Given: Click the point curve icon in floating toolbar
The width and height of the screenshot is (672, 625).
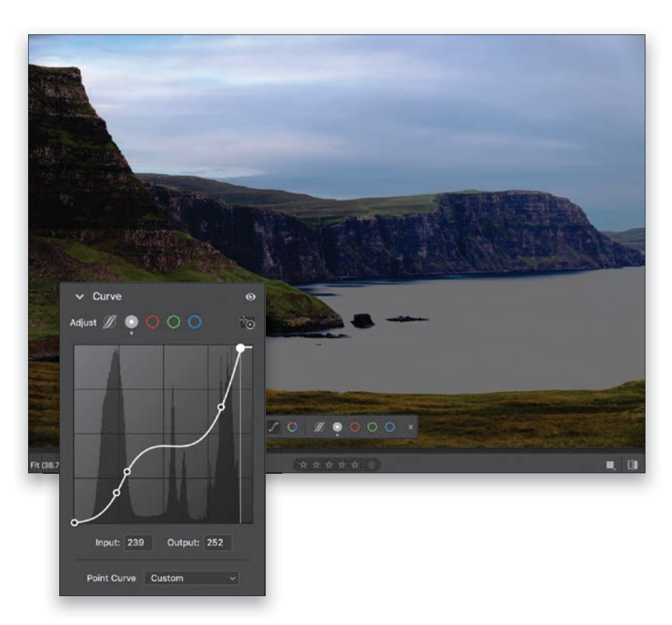Looking at the screenshot, I should coord(274,427).
